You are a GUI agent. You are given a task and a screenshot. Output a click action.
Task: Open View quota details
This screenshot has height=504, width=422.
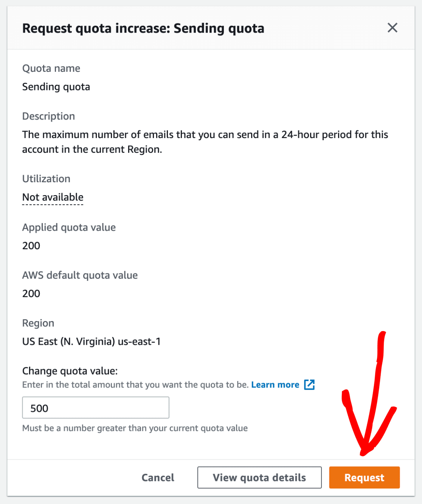click(259, 478)
